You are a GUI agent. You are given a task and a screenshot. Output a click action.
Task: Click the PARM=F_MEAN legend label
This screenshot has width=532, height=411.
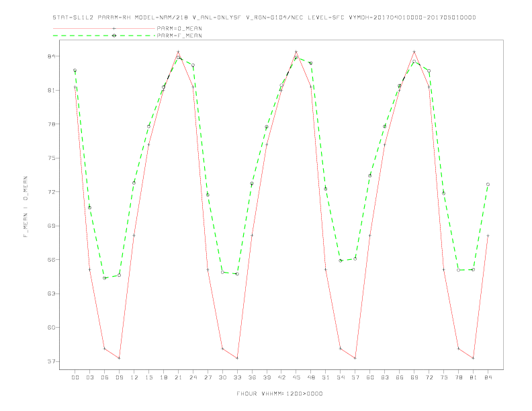[179, 36]
